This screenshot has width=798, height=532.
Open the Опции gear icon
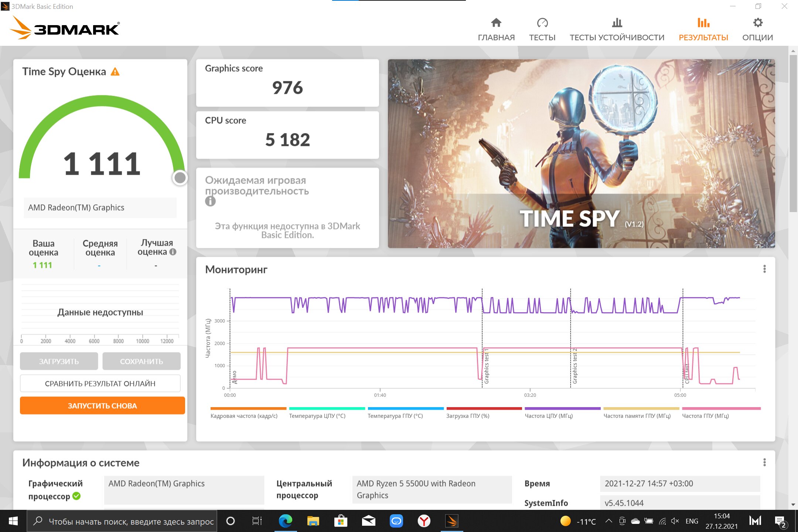[757, 23]
